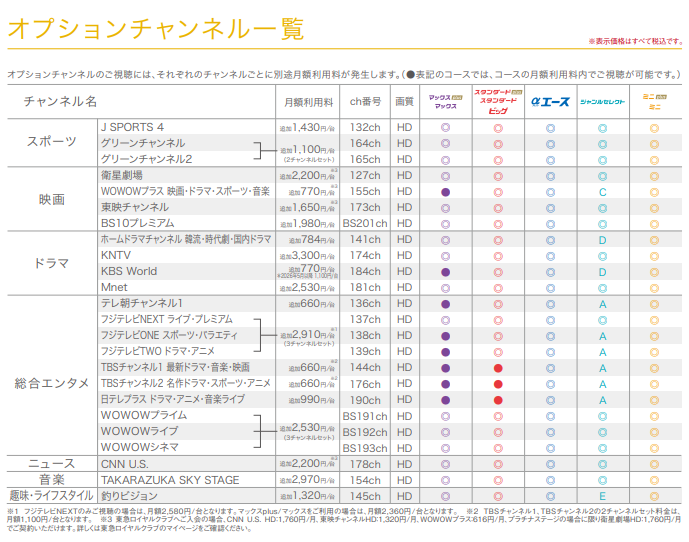Click purple open circle in CNN U.S. row
The image size is (689, 542).
click(x=446, y=464)
